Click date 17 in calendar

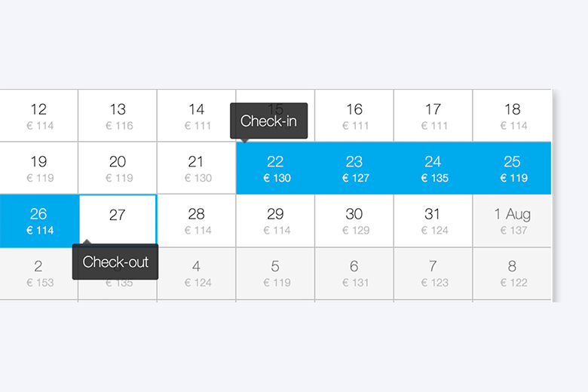pos(433,116)
